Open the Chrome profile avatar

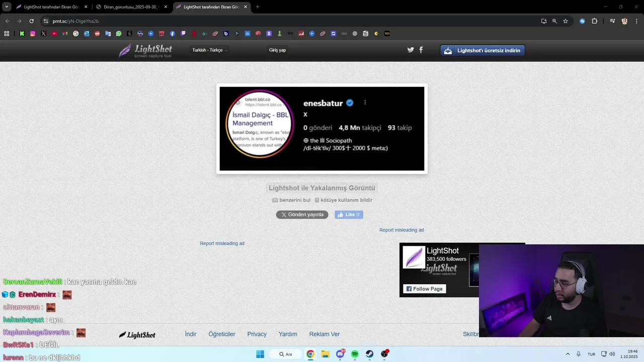click(x=624, y=21)
